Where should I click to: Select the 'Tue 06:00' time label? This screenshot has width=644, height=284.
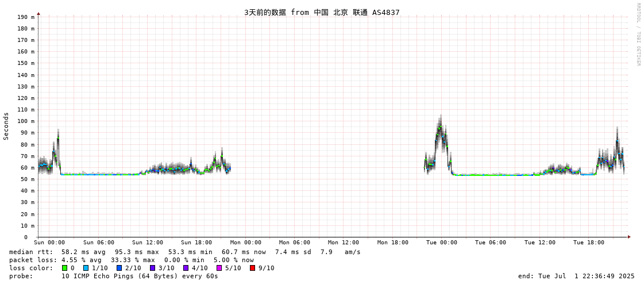point(491,243)
